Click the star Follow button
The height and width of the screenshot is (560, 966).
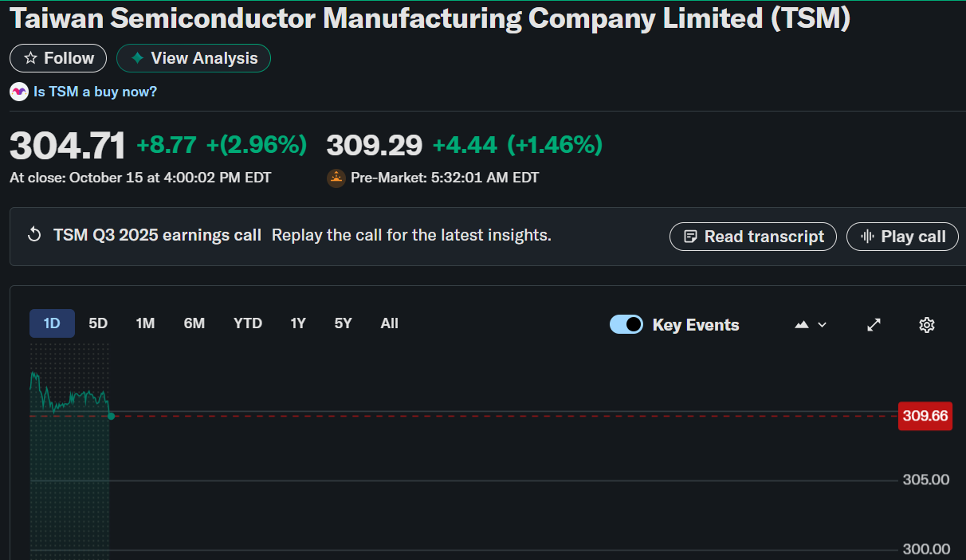click(58, 58)
